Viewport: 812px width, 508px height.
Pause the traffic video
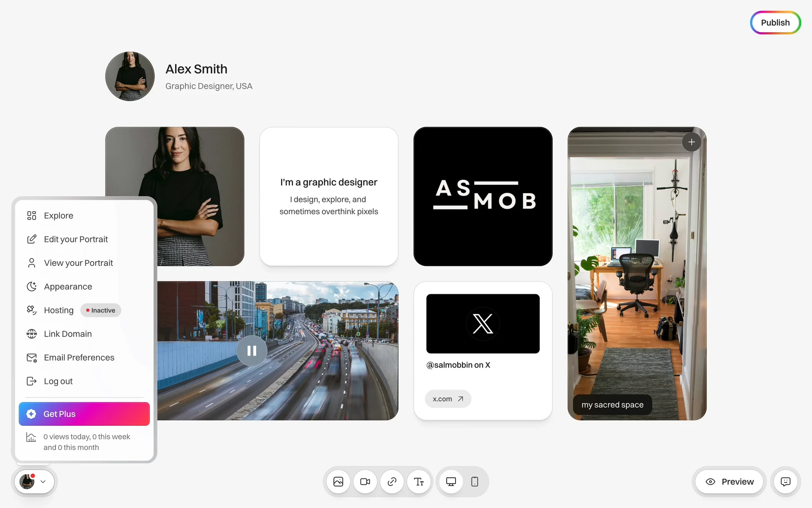[252, 351]
